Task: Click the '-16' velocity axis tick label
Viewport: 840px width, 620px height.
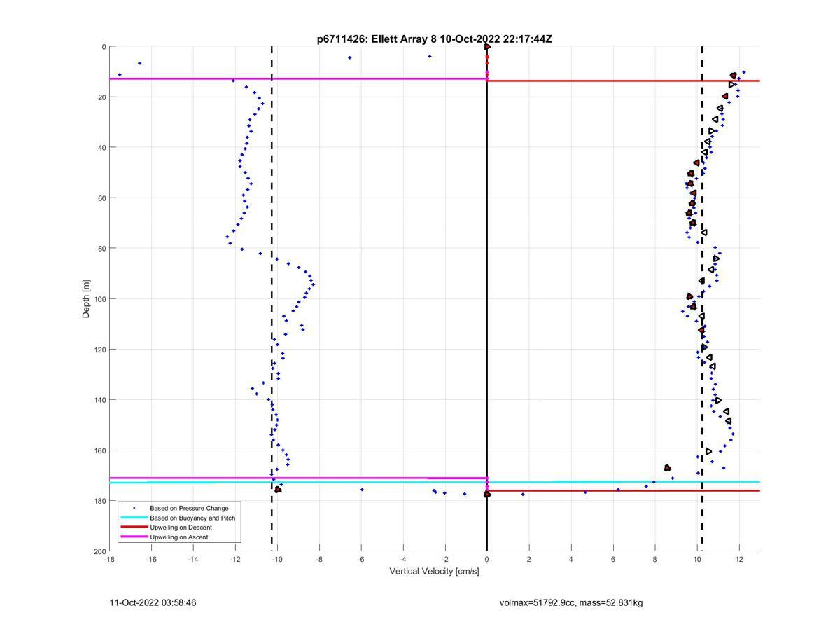Action: pos(151,559)
